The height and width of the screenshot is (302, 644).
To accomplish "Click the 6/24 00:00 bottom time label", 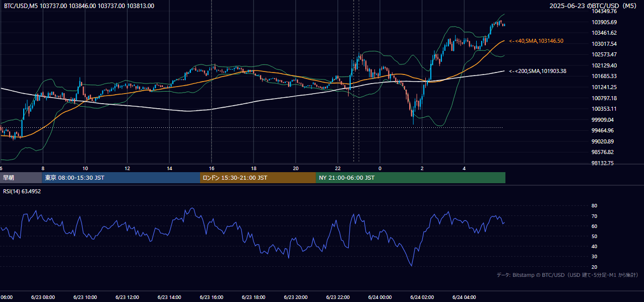I will 380,297.
